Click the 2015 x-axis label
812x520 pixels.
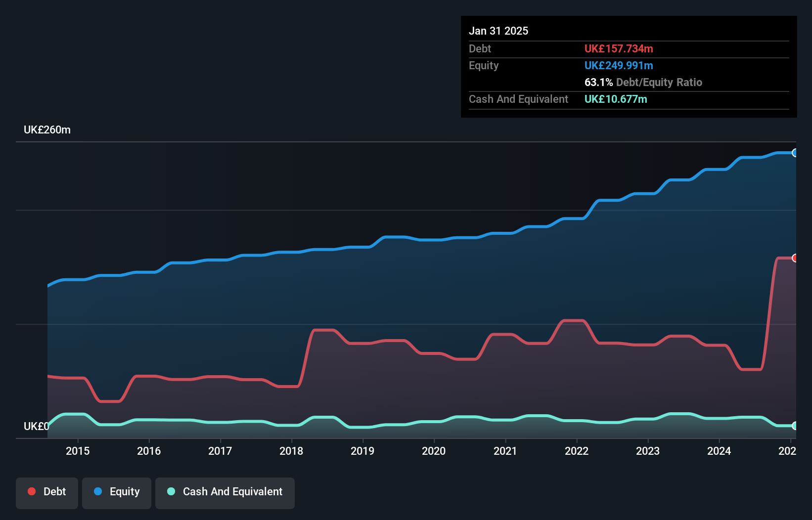[x=78, y=451]
